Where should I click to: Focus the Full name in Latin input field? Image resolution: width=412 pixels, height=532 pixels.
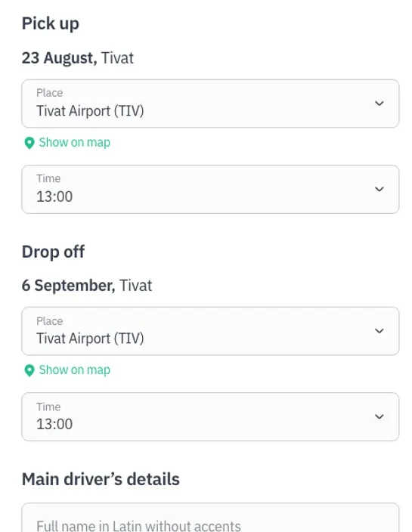click(x=210, y=518)
